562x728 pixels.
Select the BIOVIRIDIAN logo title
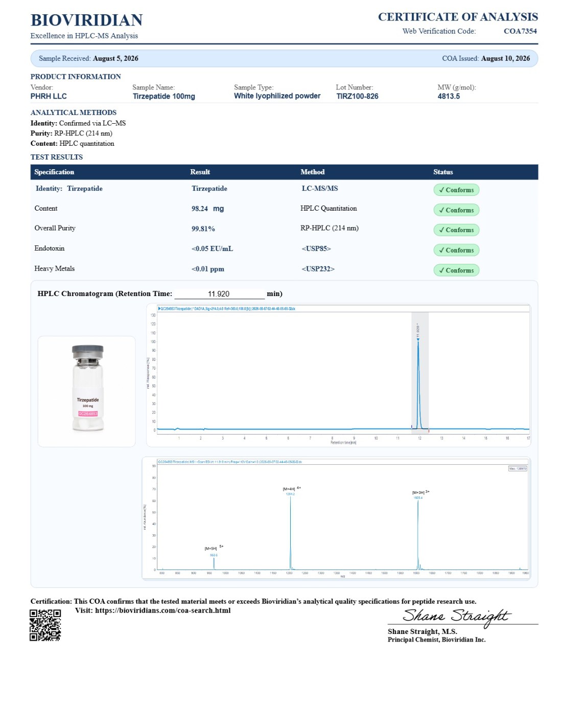86,20
